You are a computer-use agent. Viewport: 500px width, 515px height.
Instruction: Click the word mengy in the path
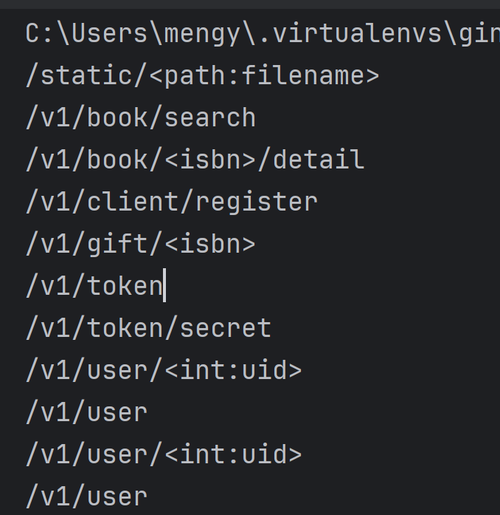point(202,34)
